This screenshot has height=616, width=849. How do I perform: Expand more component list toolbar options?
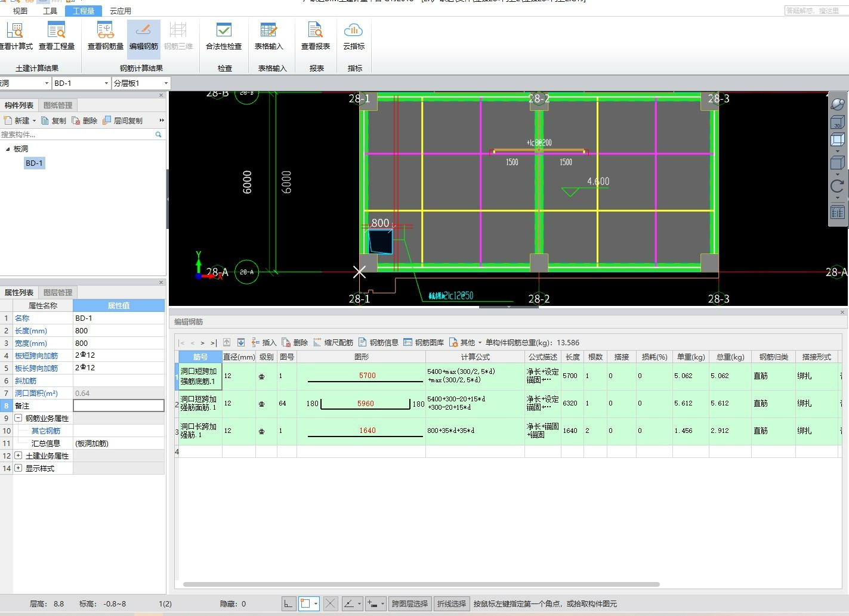(162, 120)
